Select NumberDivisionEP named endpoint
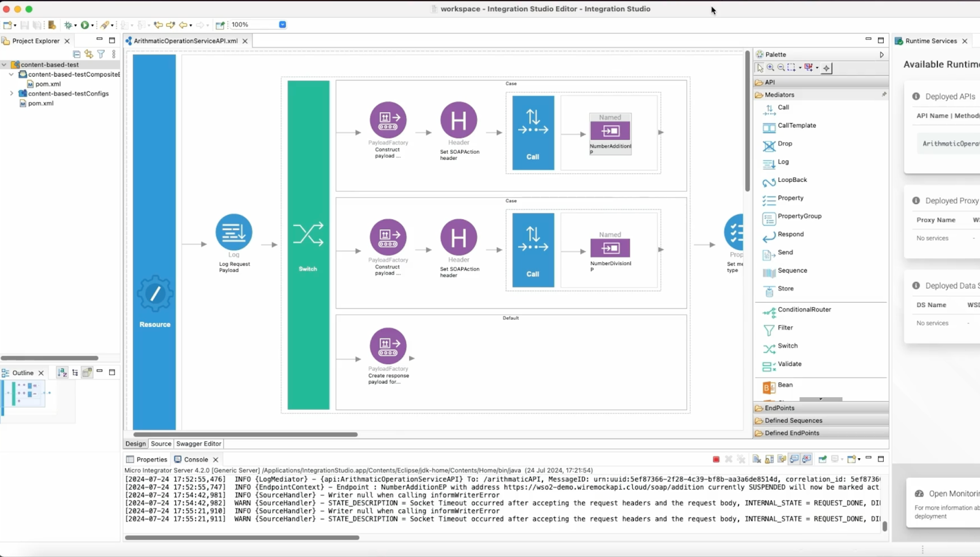 [610, 248]
